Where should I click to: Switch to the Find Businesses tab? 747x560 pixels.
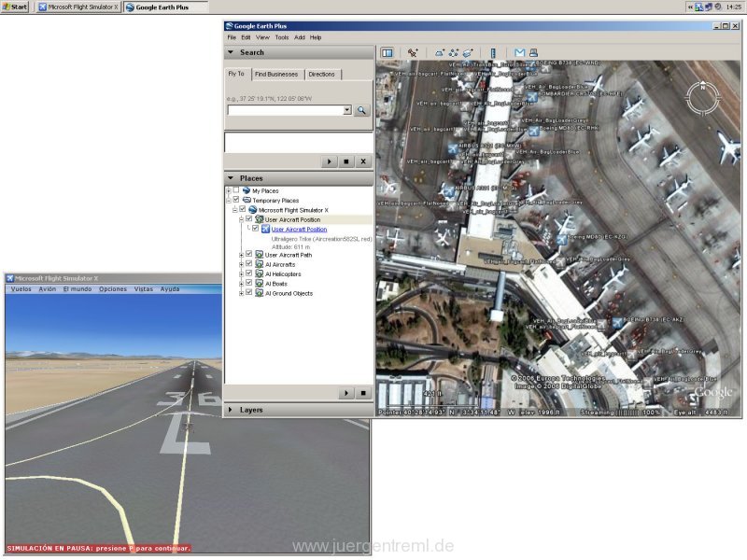[x=276, y=75]
